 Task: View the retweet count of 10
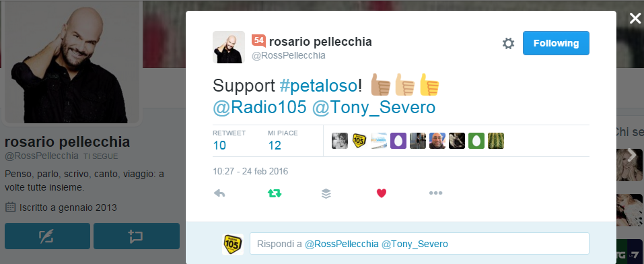[x=220, y=145]
